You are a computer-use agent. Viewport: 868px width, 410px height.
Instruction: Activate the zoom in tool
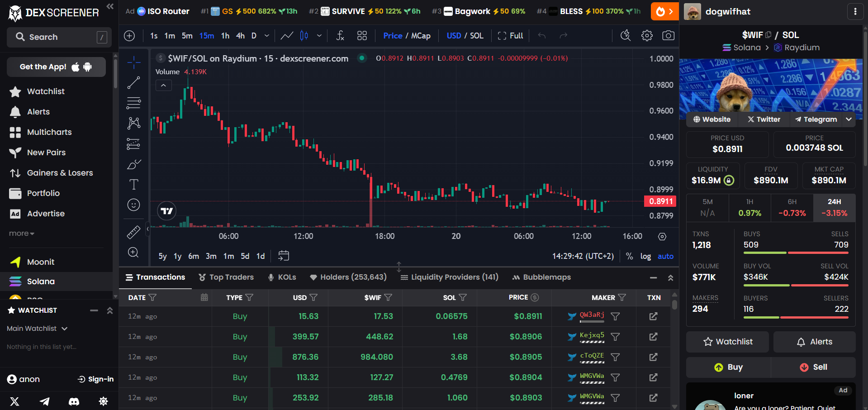point(133,253)
